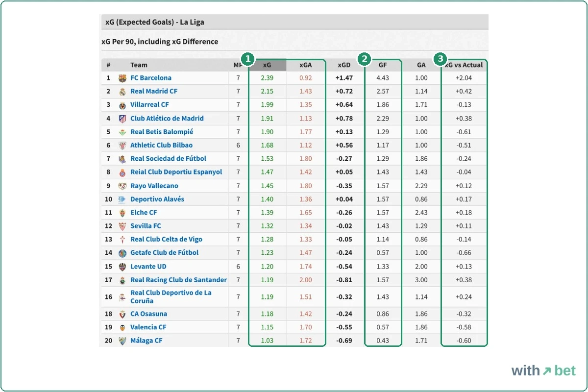Image resolution: width=588 pixels, height=392 pixels.
Task: Click the Deportivo de La Coruña crest icon
Action: pyautogui.click(x=122, y=297)
